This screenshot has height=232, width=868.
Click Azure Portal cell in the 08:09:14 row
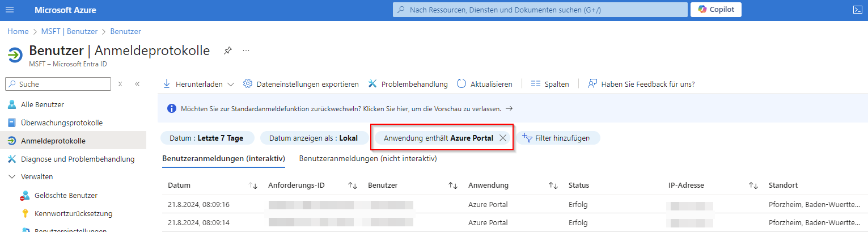pyautogui.click(x=488, y=222)
